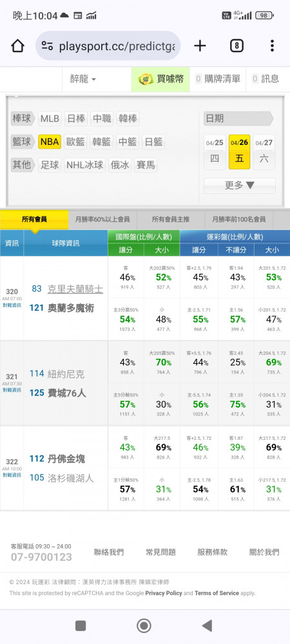Switch to 月勝率前100名會員 tab
Screen dimensions: 290x644
(x=238, y=220)
